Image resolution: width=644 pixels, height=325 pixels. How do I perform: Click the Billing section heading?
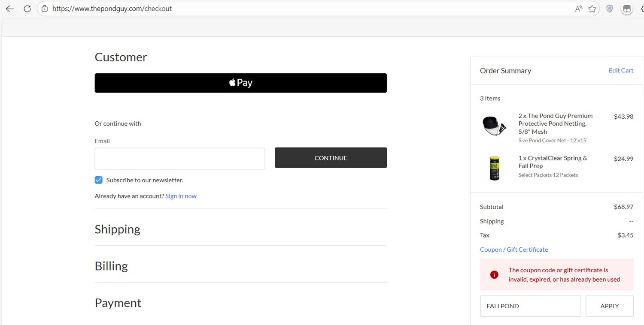tap(111, 266)
